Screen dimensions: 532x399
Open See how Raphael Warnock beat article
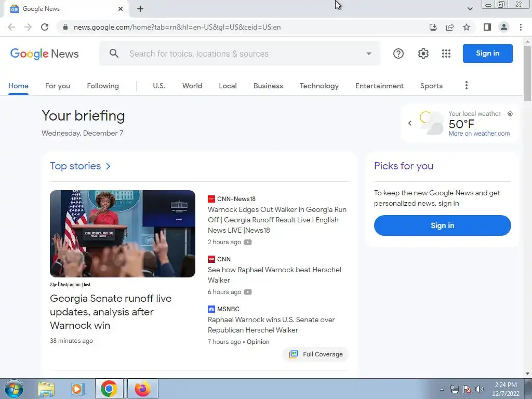click(x=274, y=275)
